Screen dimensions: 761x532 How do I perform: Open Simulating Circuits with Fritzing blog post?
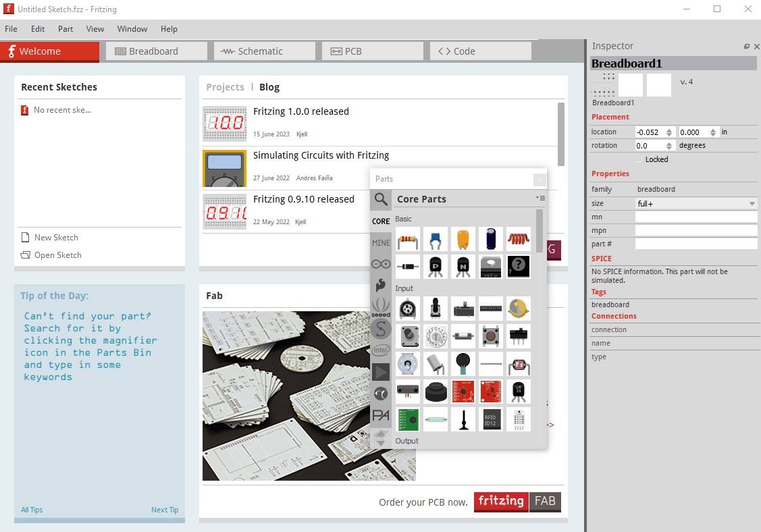point(321,155)
